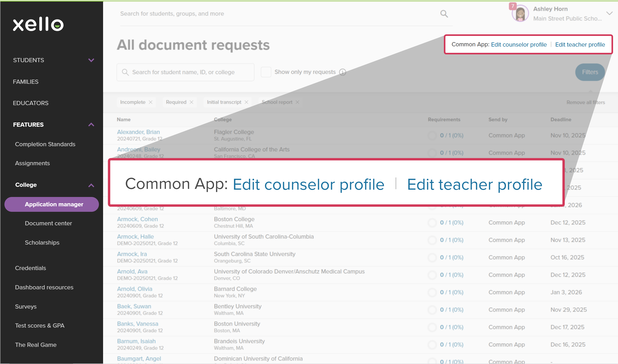618x364 pixels.
Task: Toggle the requirement progress circle for Alexander, Brian
Action: click(432, 135)
